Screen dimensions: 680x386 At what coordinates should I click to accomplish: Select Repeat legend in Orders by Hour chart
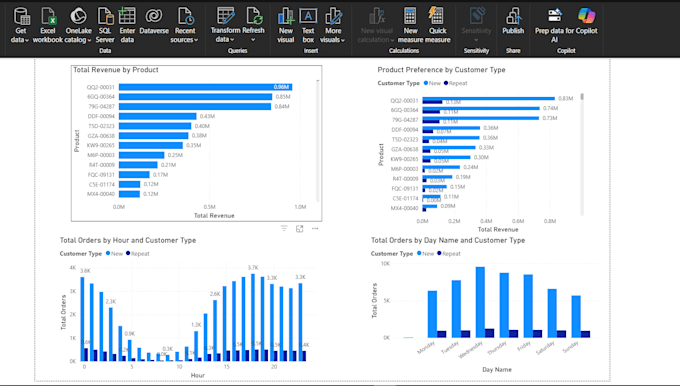pyautogui.click(x=137, y=254)
